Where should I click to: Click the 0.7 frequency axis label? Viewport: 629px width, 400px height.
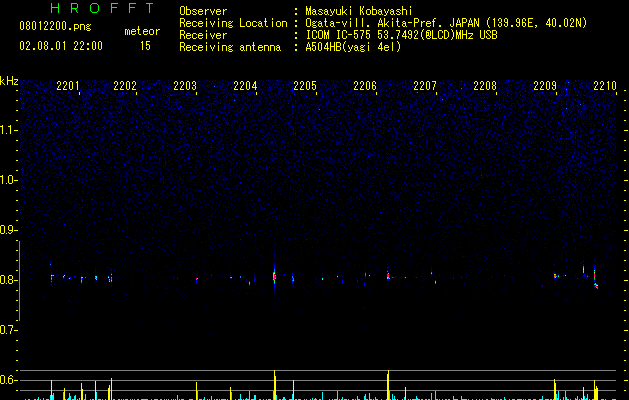[9, 330]
